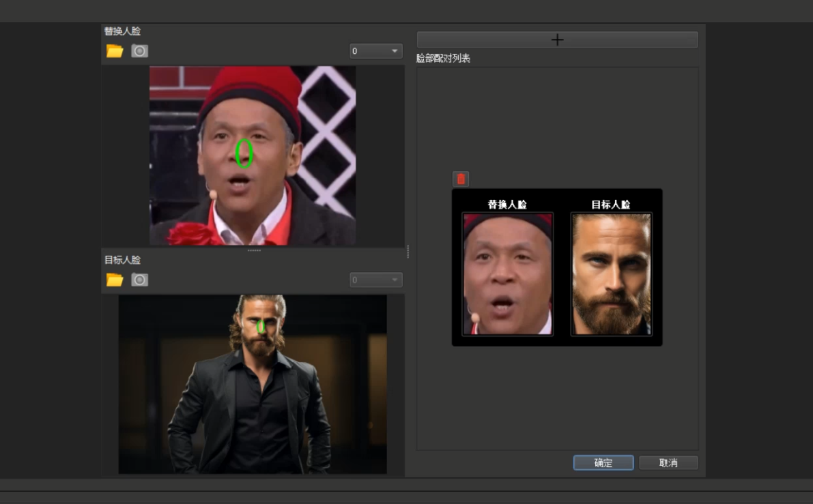Viewport: 813px width, 504px height.
Task: Click the vertical panel divider between left and right
Action: point(408,252)
